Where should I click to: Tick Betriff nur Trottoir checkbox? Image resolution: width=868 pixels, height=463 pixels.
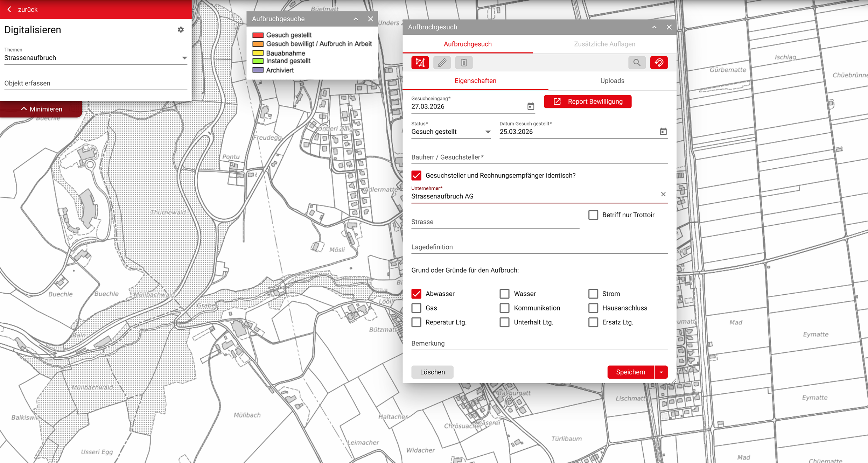(x=593, y=215)
